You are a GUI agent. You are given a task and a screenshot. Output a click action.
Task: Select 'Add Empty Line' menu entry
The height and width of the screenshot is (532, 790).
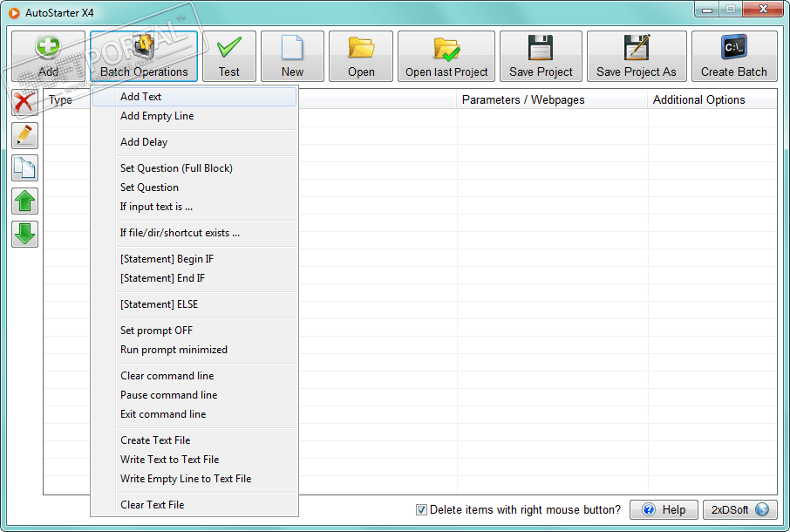[x=194, y=116]
